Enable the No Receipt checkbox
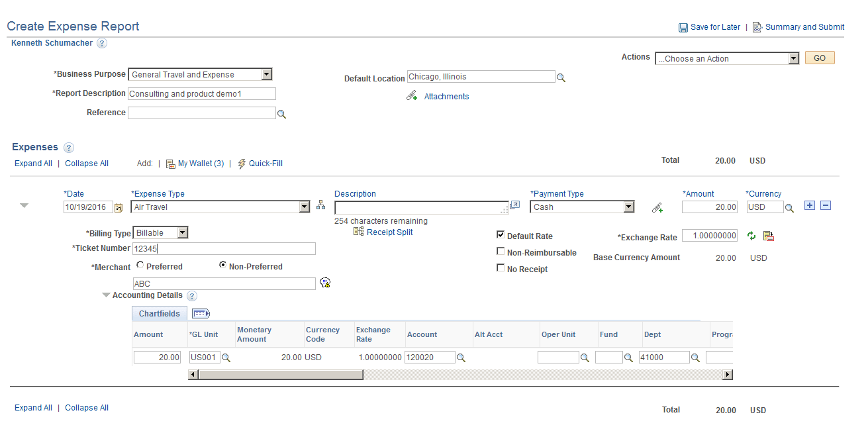 click(x=501, y=268)
